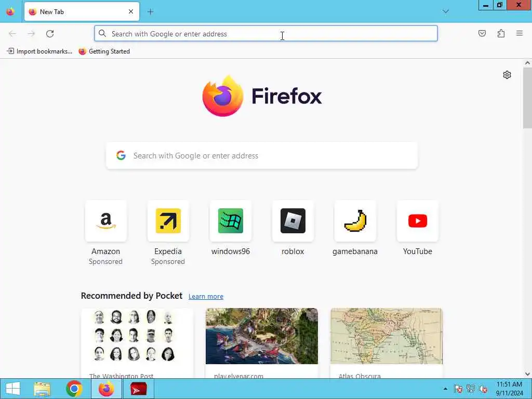This screenshot has height=399, width=532.
Task: Click Import bookmarks in bookmarks toolbar
Action: (x=39, y=51)
